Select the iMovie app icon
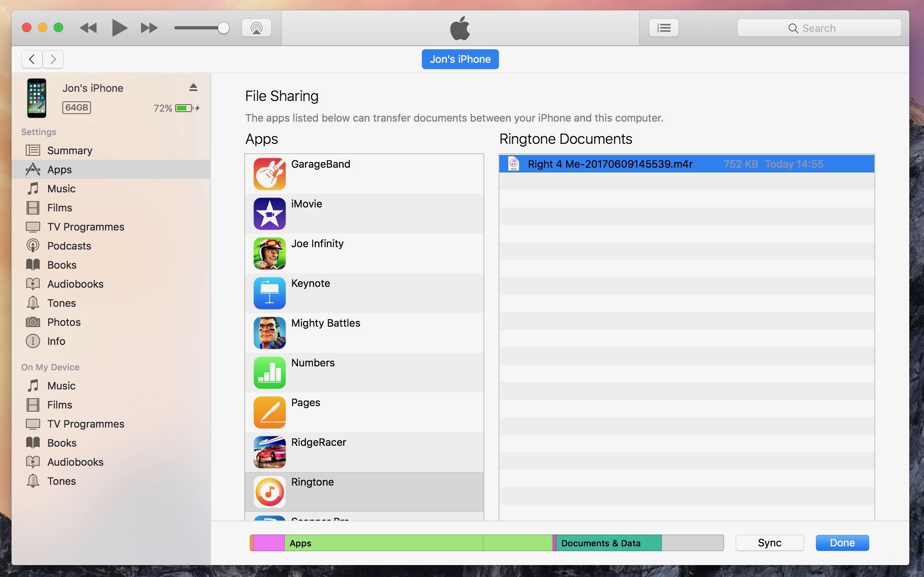Image resolution: width=924 pixels, height=577 pixels. click(270, 214)
